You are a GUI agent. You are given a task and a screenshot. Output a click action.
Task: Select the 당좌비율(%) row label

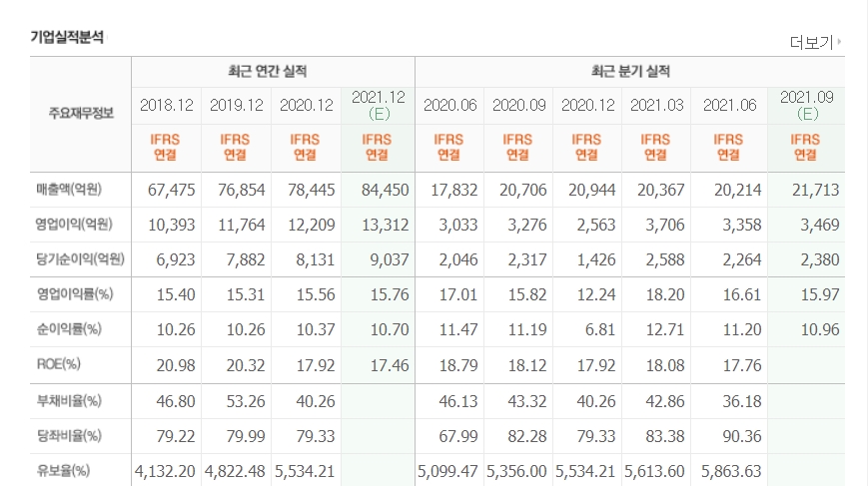(69, 435)
